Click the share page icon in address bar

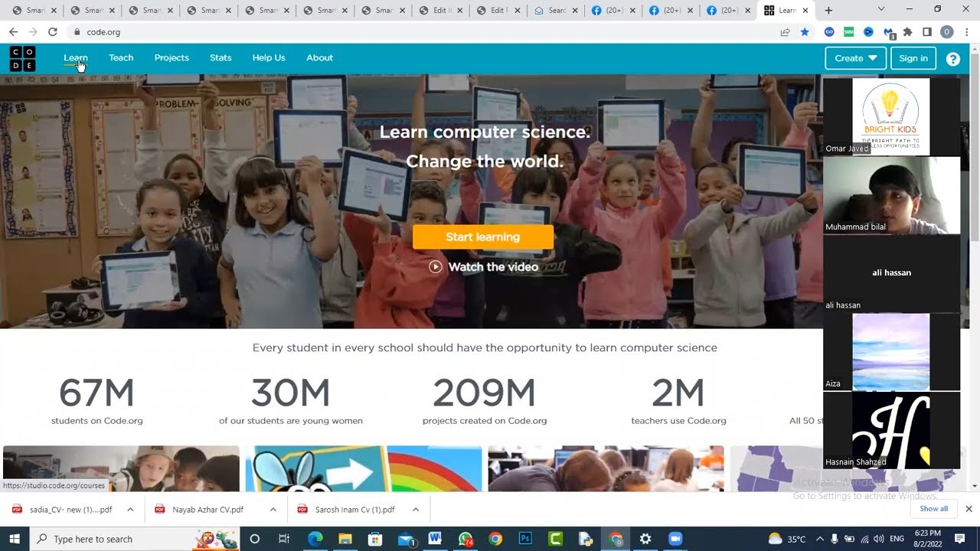coord(785,32)
